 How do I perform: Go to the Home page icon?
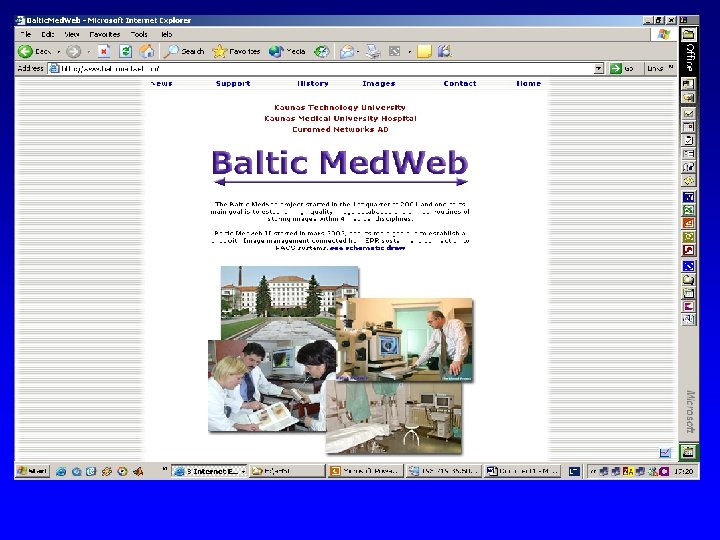click(x=146, y=51)
